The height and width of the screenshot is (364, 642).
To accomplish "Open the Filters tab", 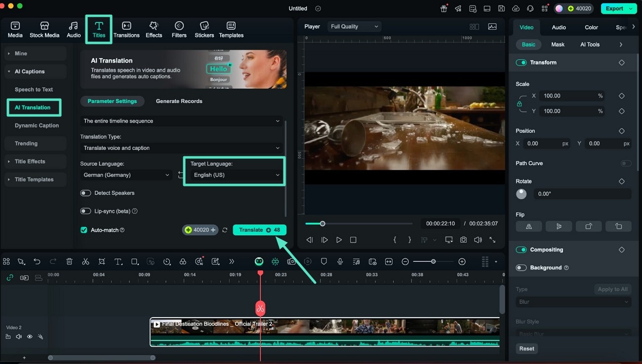I will click(x=179, y=30).
